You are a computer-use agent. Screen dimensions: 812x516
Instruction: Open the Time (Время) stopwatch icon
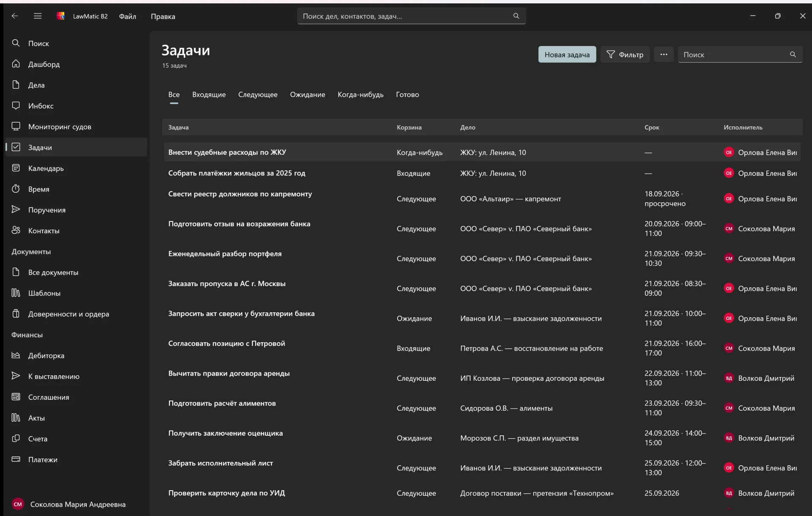(16, 188)
